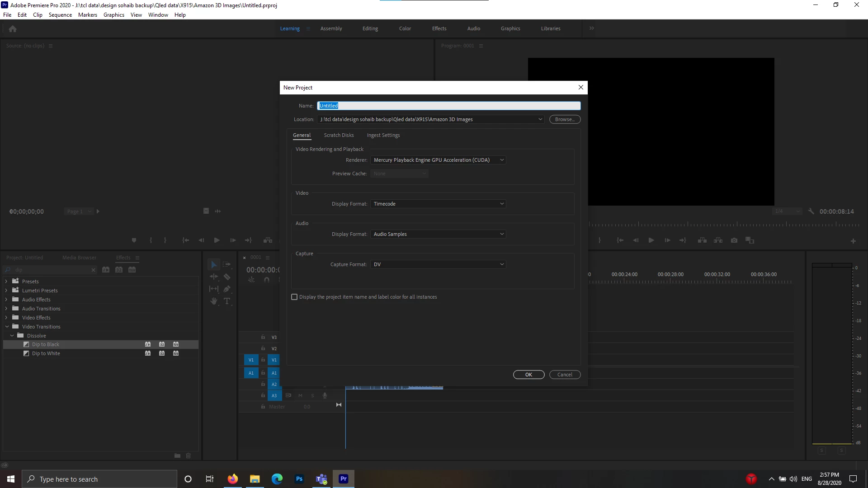Select the Hand tool

(214, 301)
